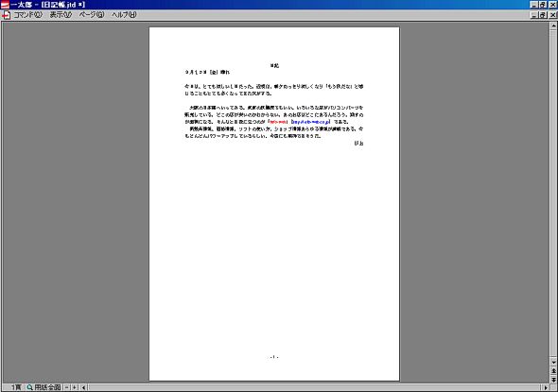The image size is (558, 392).
Task: Open the 表示 menu
Action: click(61, 15)
